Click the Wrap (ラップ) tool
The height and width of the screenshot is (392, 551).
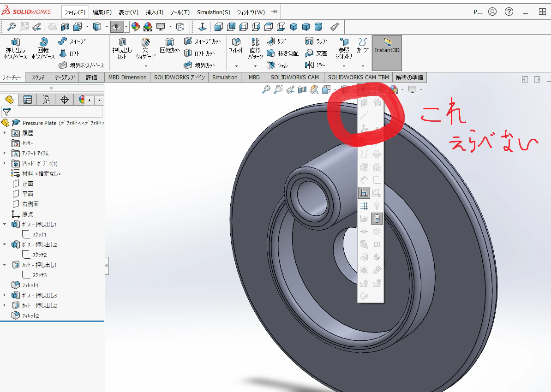click(x=316, y=42)
